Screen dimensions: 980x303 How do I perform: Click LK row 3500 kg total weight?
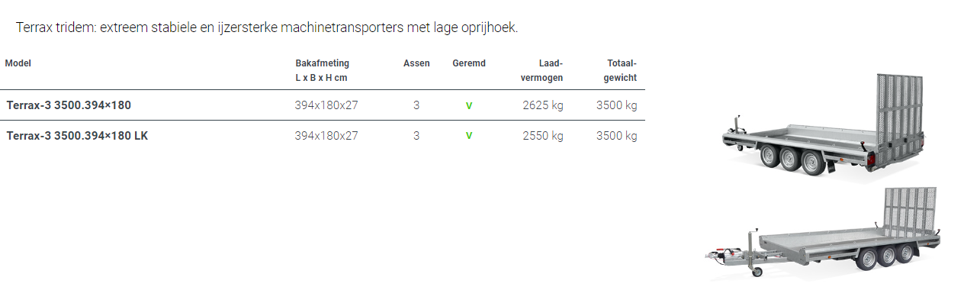(616, 136)
